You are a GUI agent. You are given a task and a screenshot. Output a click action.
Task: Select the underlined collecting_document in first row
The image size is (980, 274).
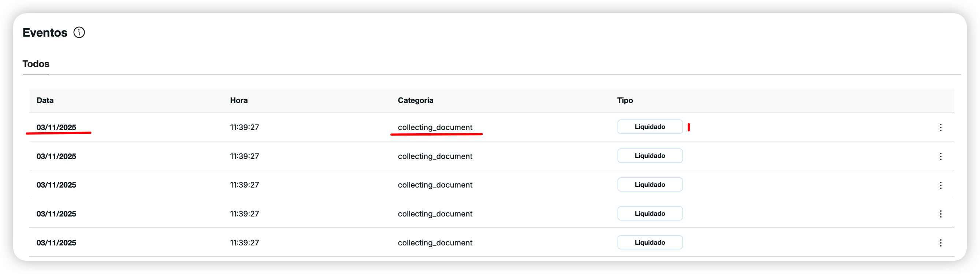[x=435, y=127]
